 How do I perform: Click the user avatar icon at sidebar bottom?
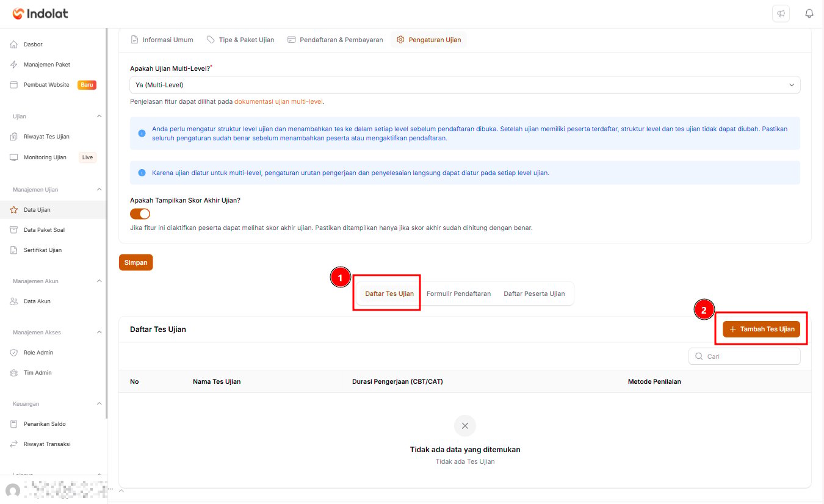click(12, 491)
